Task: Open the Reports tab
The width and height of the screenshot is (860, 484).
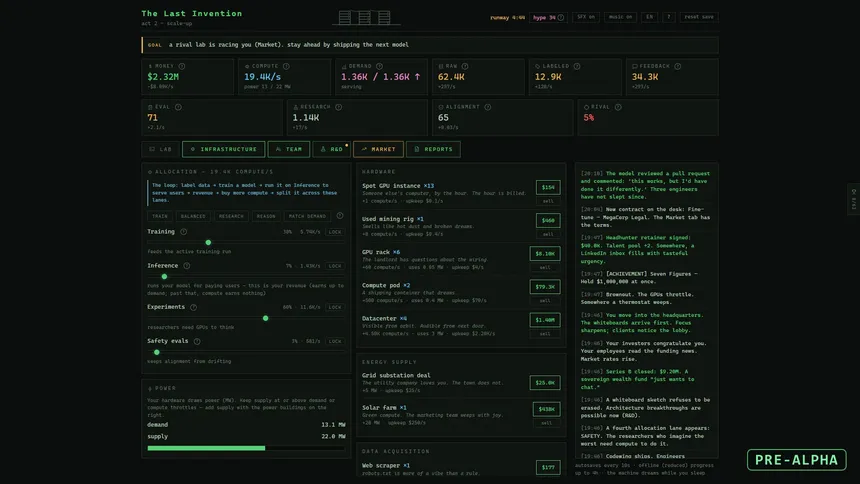Action: click(433, 149)
